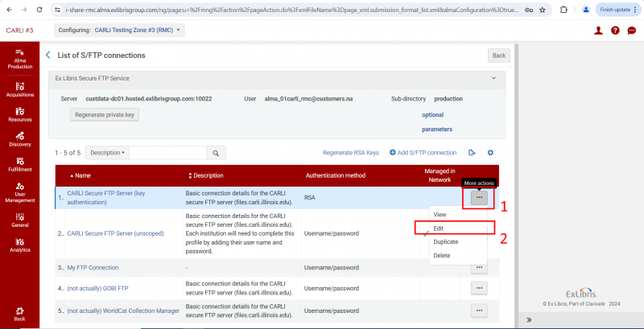Image resolution: width=644 pixels, height=329 pixels.
Task: Open row actions for My FTP Connection
Action: tap(479, 268)
